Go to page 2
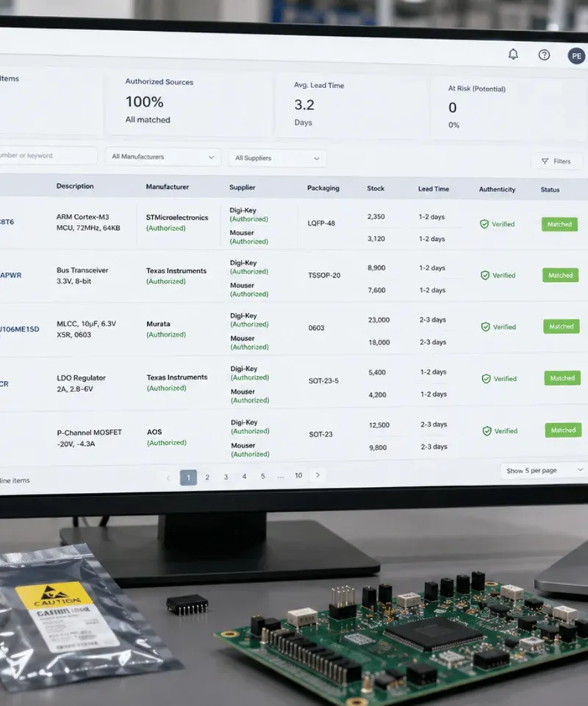Screen dimensions: 588x706 click(207, 478)
